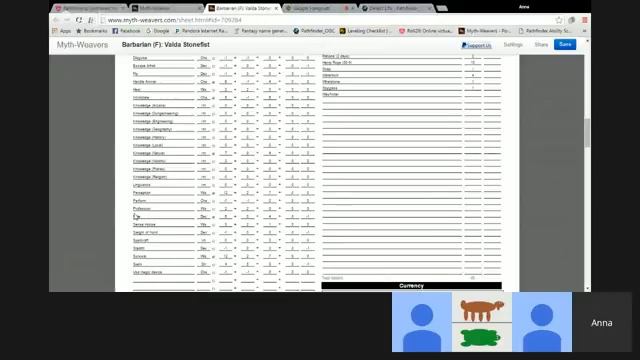Open the Facebook bookmark

point(126,31)
